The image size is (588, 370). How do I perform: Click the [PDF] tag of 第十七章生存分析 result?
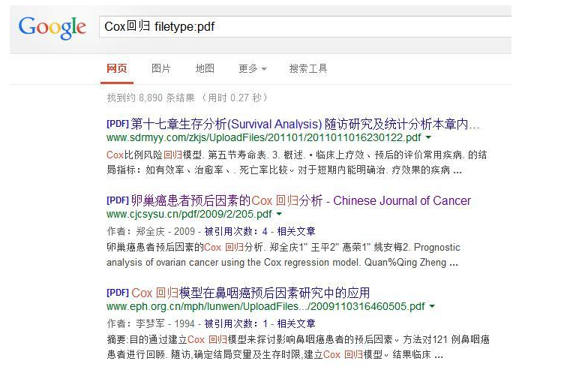(x=117, y=124)
